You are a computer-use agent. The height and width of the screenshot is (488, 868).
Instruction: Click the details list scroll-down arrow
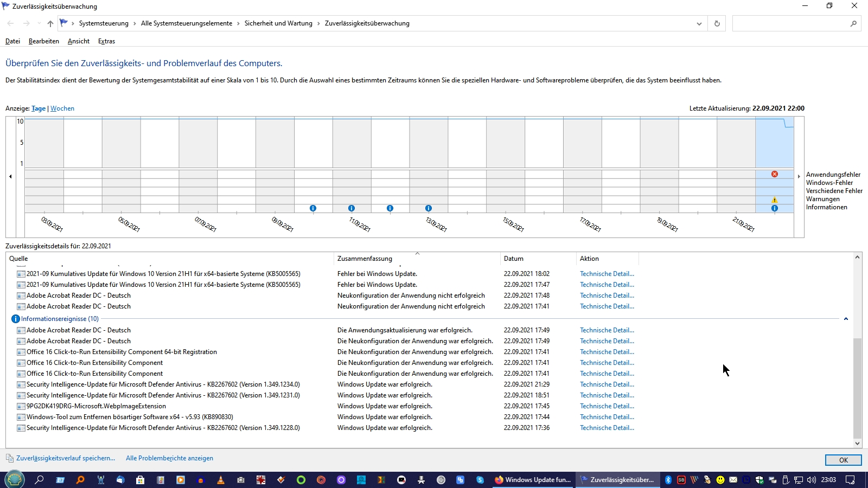pyautogui.click(x=857, y=443)
